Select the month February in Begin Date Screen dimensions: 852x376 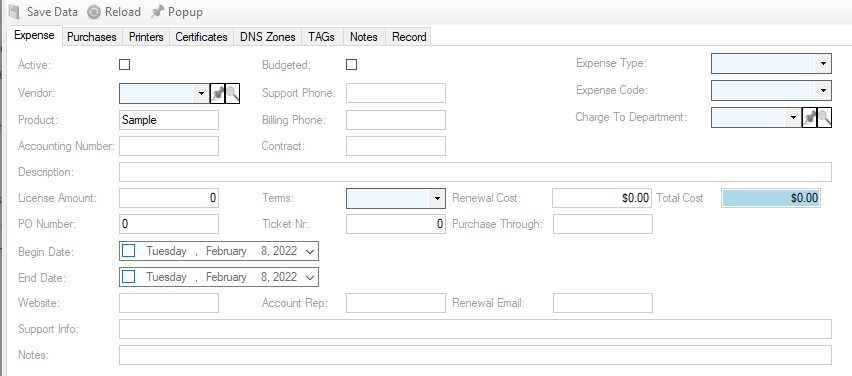[x=226, y=251]
